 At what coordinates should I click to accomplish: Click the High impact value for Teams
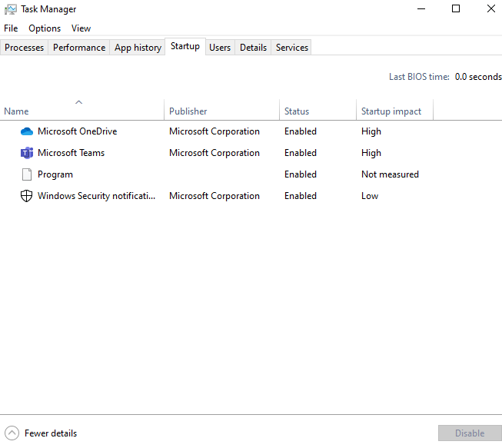(x=371, y=153)
